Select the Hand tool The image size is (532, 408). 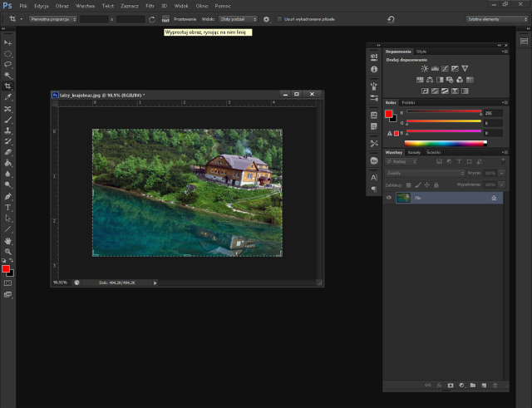click(x=7, y=241)
